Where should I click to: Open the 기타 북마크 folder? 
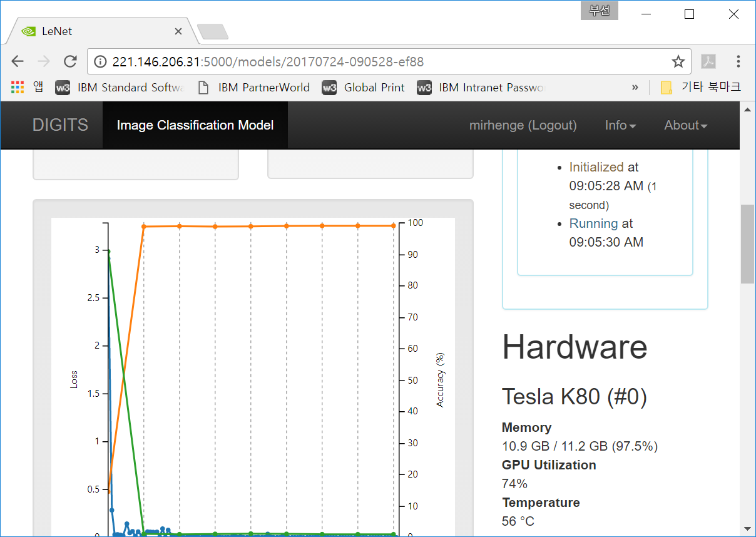(700, 88)
